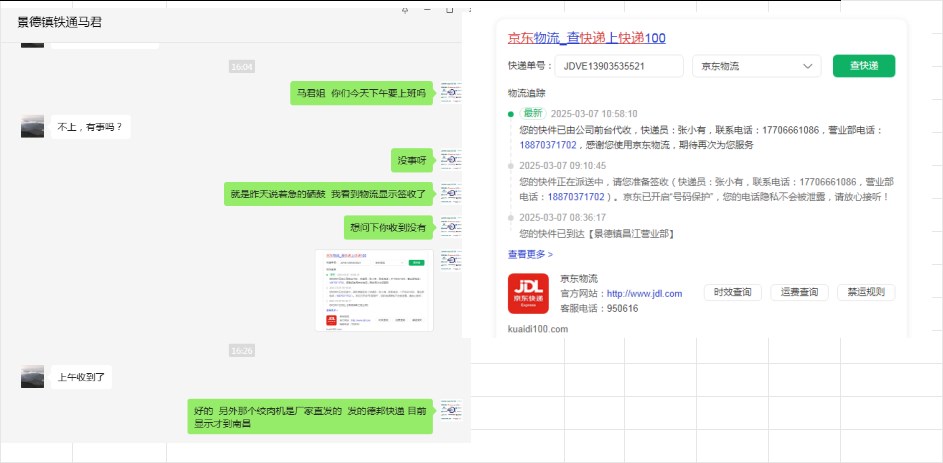Click the 运费查询 button
Viewport: 943px width, 463px height.
[799, 293]
